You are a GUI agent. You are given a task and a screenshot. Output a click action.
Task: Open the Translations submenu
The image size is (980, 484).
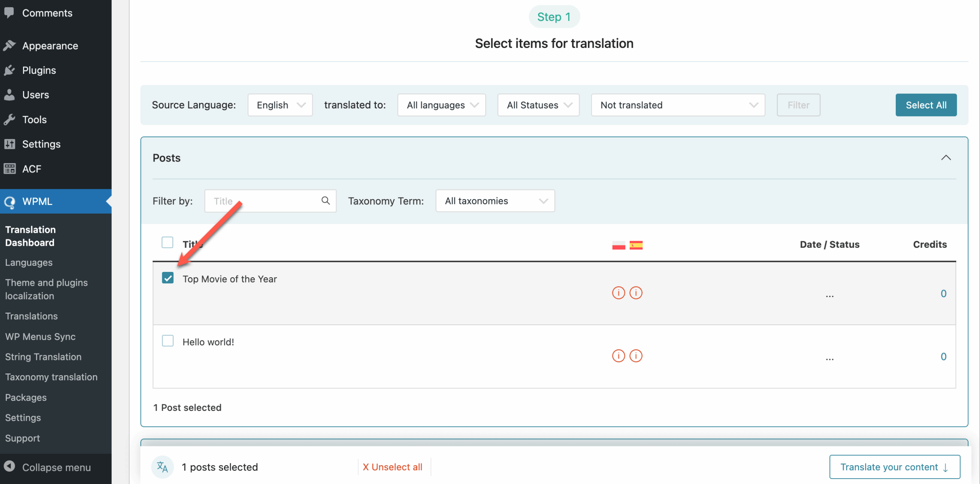coord(31,316)
